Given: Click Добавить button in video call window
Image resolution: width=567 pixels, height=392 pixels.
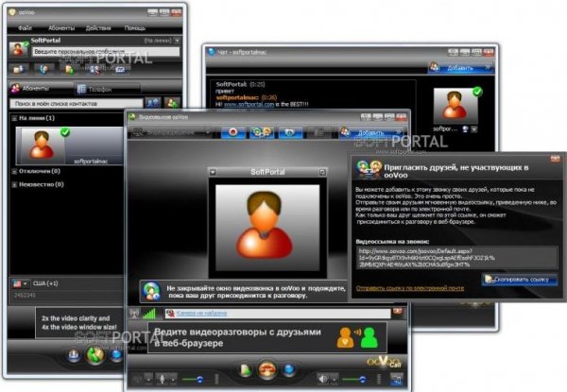Looking at the screenshot, I should (371, 132).
